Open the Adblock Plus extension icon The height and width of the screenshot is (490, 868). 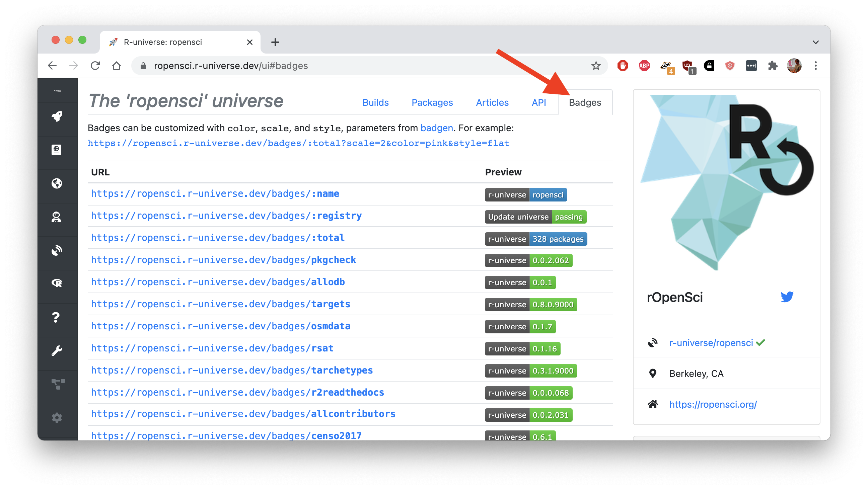coord(644,66)
